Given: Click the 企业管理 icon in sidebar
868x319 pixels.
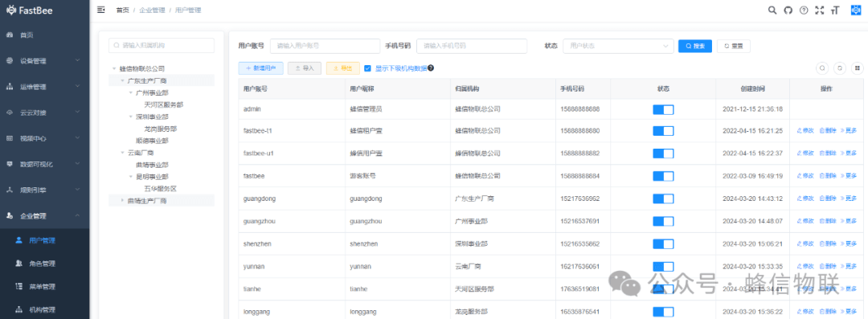Looking at the screenshot, I should [10, 216].
